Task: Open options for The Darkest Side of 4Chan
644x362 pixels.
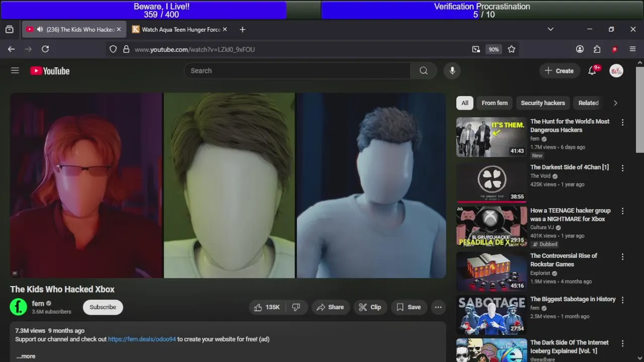Action: click(622, 168)
